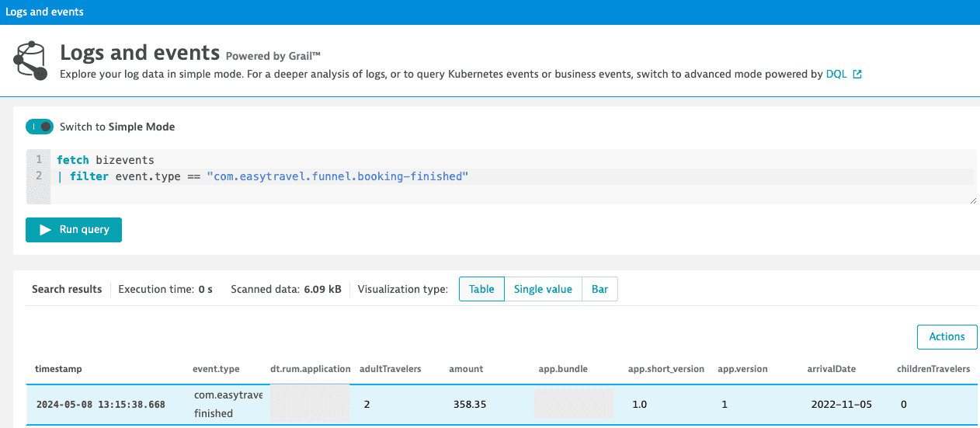Click the adultTravelers column header

click(390, 369)
